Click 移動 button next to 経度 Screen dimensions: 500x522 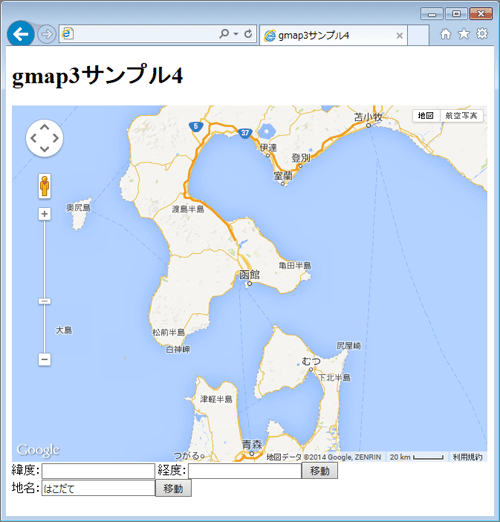pyautogui.click(x=319, y=471)
